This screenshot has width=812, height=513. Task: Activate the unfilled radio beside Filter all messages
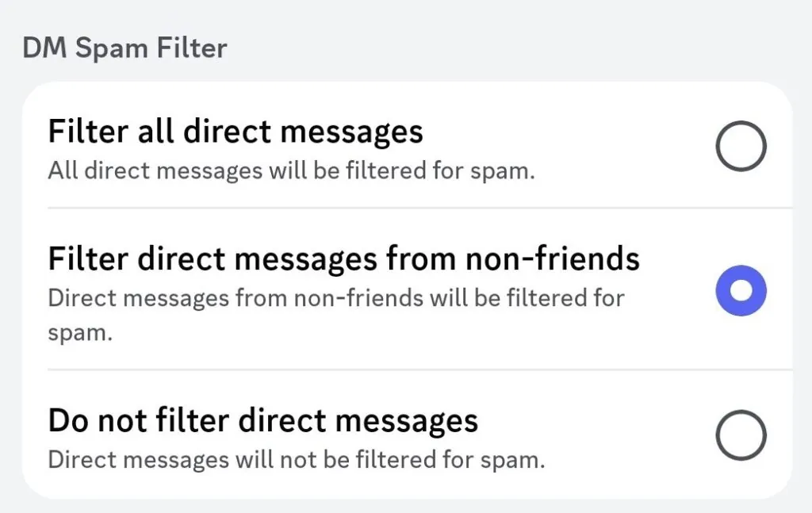(x=741, y=146)
